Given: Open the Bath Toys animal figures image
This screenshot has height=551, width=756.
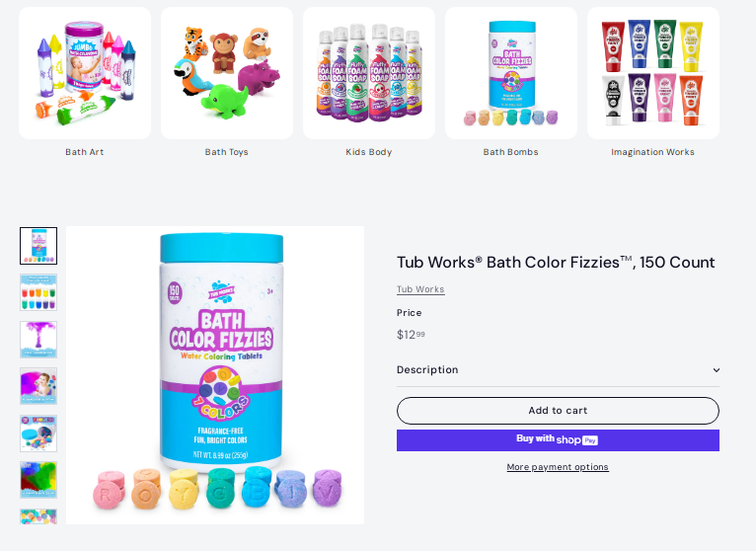Looking at the screenshot, I should (x=227, y=73).
